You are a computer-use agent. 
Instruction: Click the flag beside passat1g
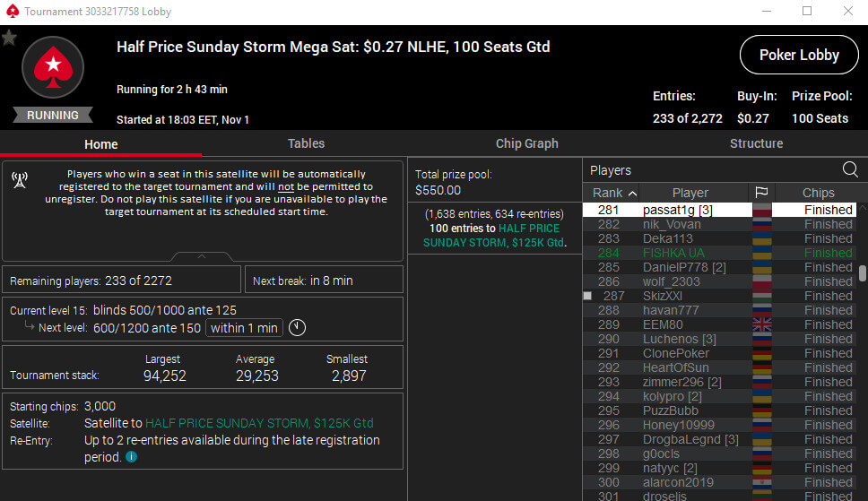761,210
